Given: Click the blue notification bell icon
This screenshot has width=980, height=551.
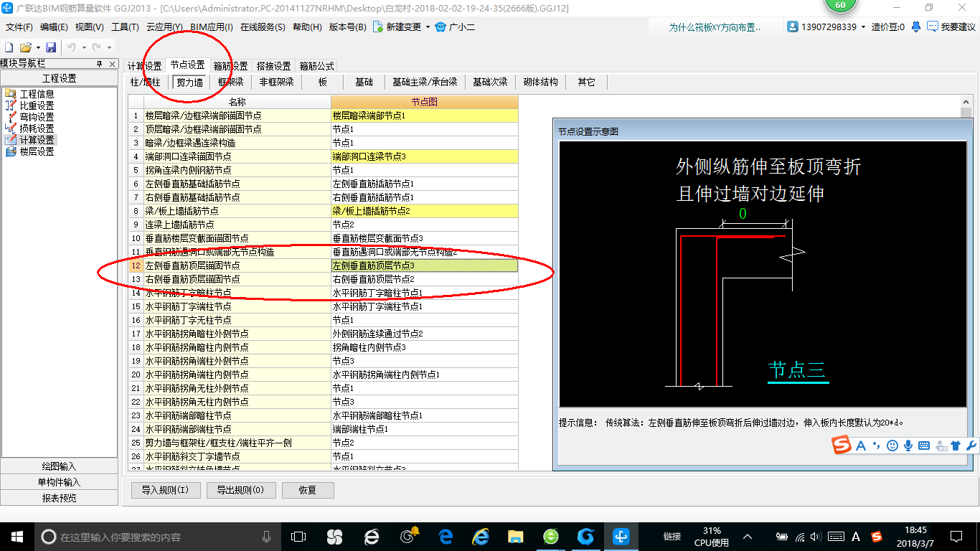Looking at the screenshot, I should pyautogui.click(x=916, y=27).
